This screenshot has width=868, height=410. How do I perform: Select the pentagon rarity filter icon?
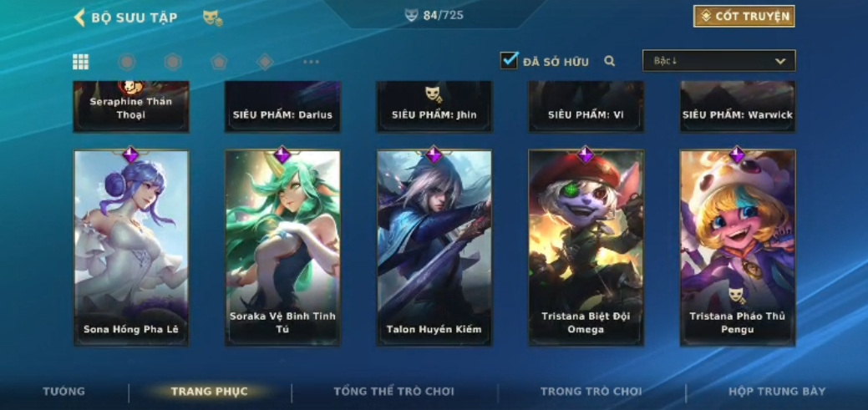tap(219, 62)
